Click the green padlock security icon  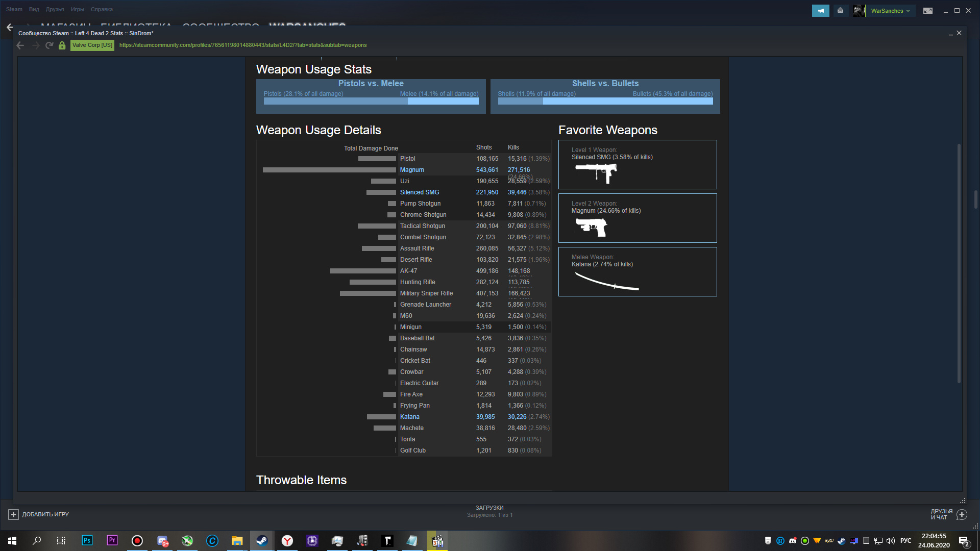coord(62,45)
